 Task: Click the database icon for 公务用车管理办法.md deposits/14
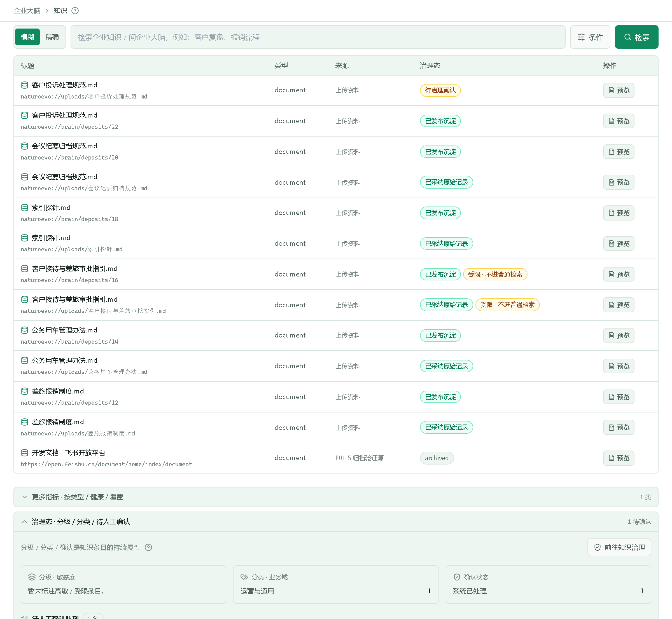tap(24, 330)
